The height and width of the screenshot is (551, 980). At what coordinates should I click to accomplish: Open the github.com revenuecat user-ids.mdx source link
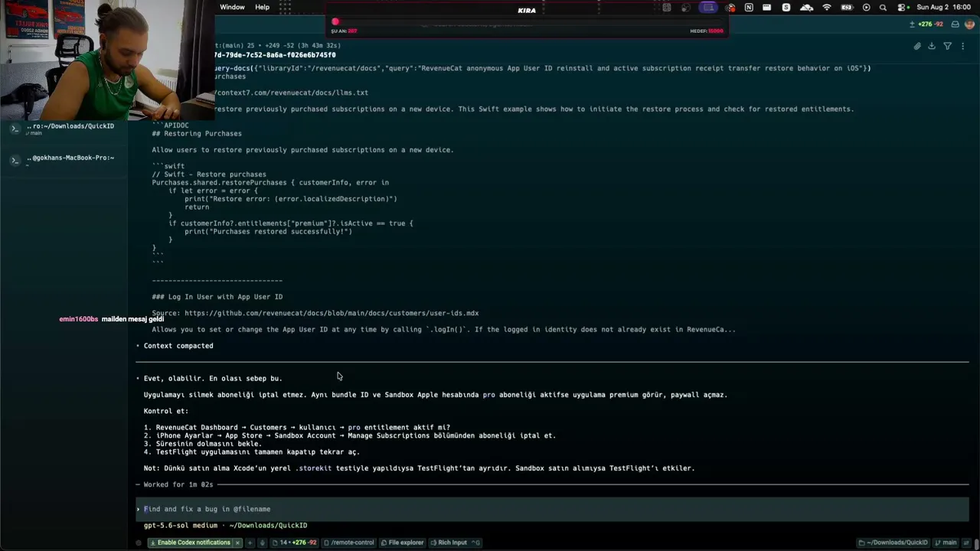(x=332, y=313)
